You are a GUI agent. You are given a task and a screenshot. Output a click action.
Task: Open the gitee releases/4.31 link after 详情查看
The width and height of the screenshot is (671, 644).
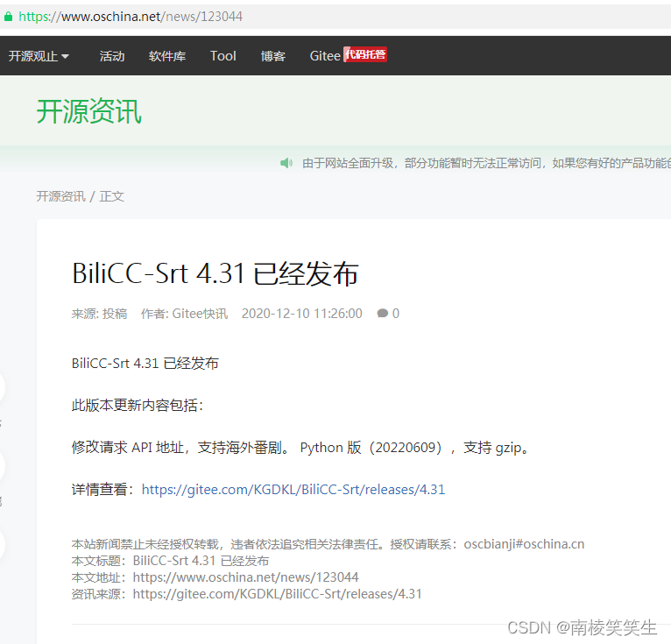click(x=293, y=490)
